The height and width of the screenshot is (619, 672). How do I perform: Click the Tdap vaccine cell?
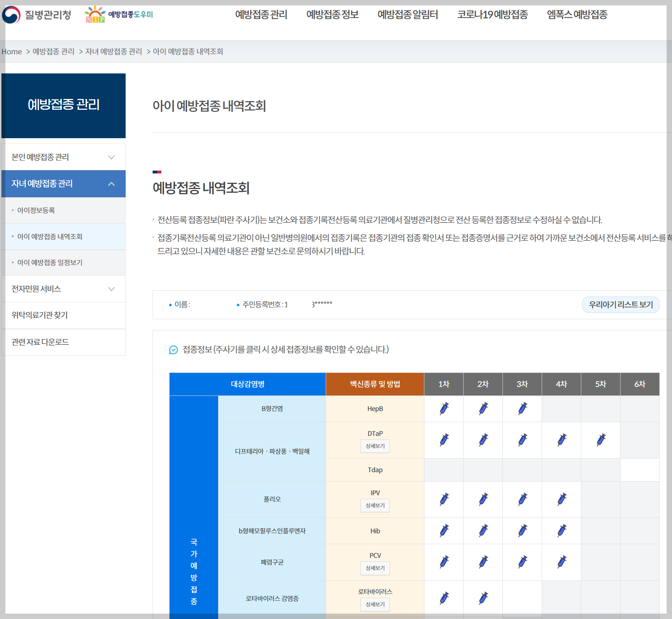(x=375, y=470)
